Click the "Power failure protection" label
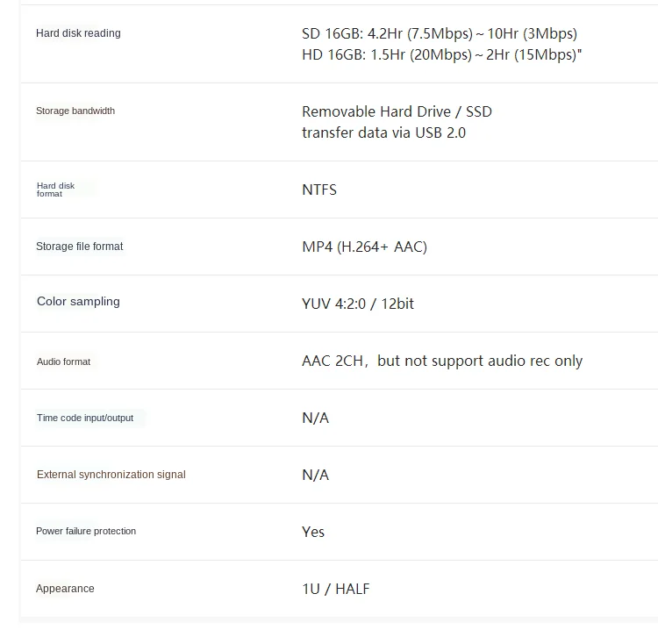The width and height of the screenshot is (658, 644). point(86,531)
